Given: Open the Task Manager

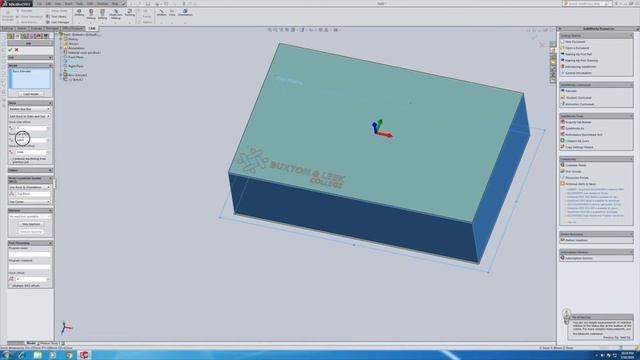Looking at the screenshot, I should pyautogui.click(x=57, y=22).
